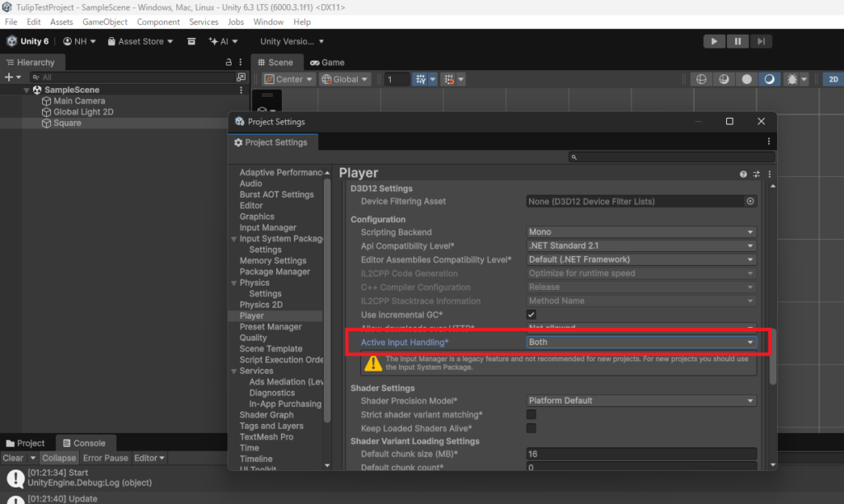Open the Shader Precision Model dropdown
Screen dimensions: 844x504
[641, 400]
